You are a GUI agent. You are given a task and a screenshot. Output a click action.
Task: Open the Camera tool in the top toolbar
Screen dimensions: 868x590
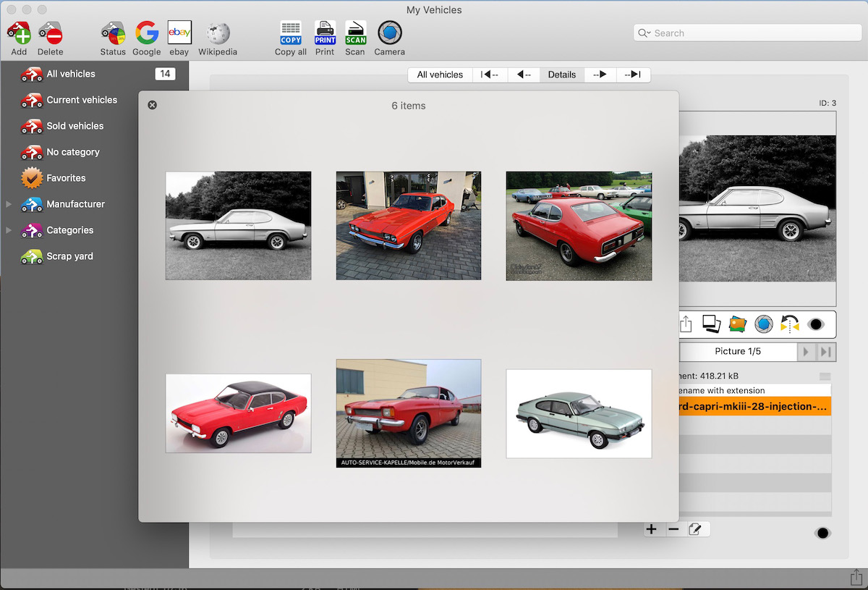(x=390, y=33)
